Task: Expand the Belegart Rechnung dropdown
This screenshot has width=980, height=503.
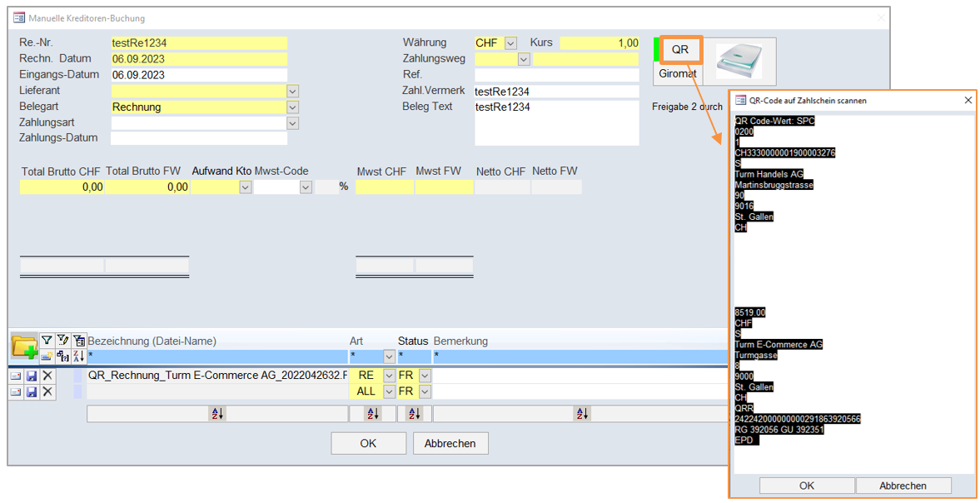Action: click(292, 107)
